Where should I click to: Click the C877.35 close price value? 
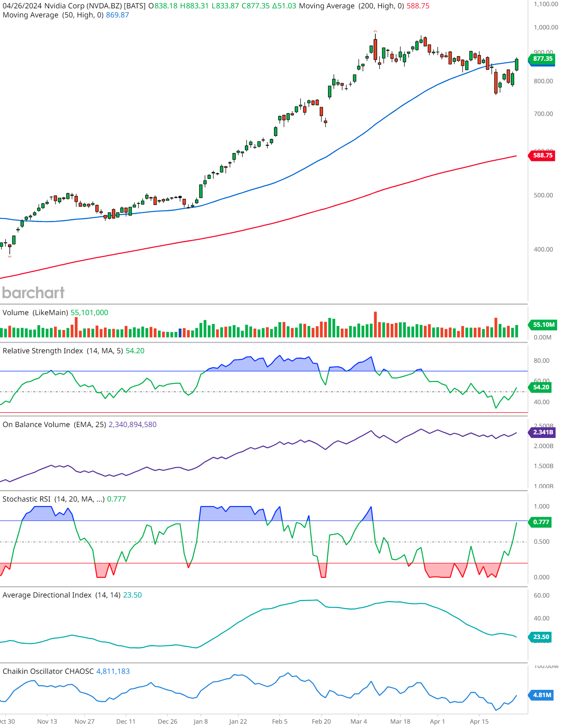256,6
